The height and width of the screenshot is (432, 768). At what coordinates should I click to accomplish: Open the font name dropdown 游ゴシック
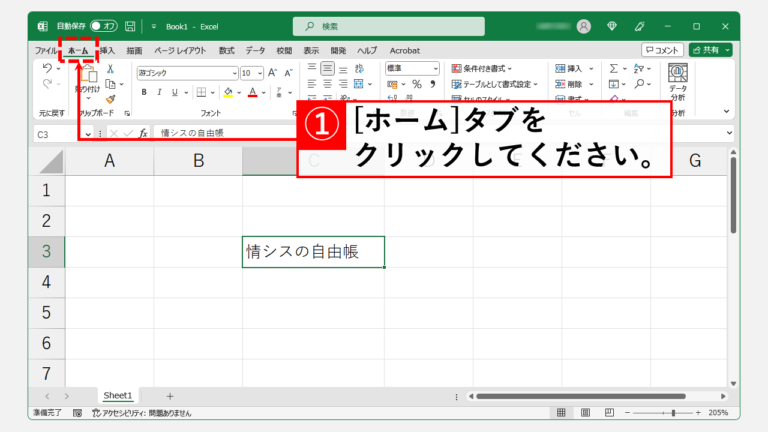tap(234, 73)
